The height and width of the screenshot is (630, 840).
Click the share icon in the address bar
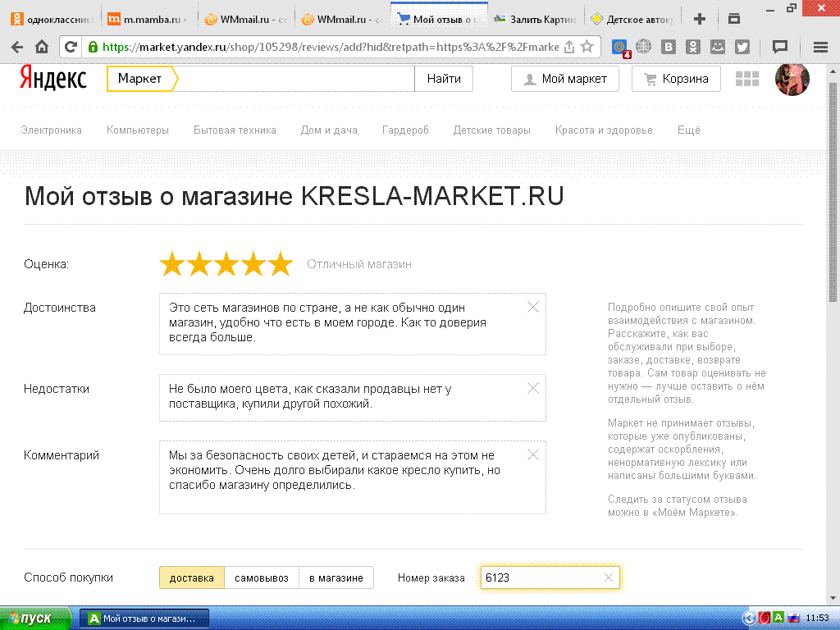569,47
